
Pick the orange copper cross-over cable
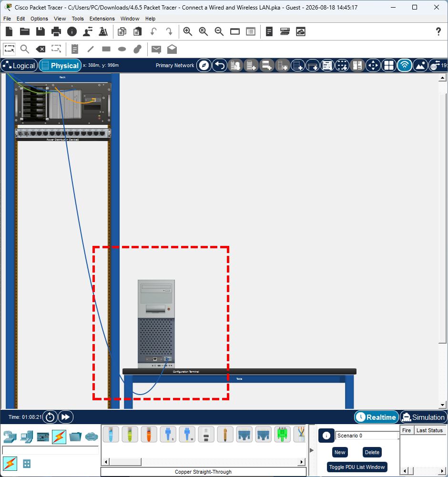click(149, 434)
